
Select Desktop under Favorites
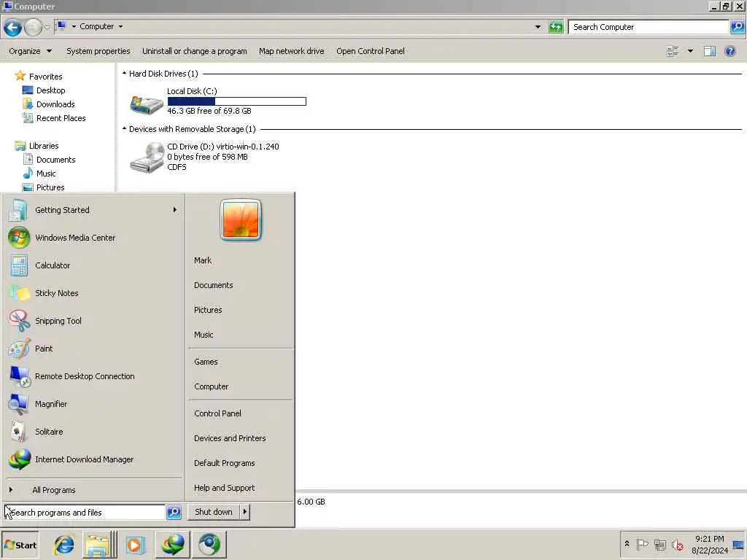(50, 90)
